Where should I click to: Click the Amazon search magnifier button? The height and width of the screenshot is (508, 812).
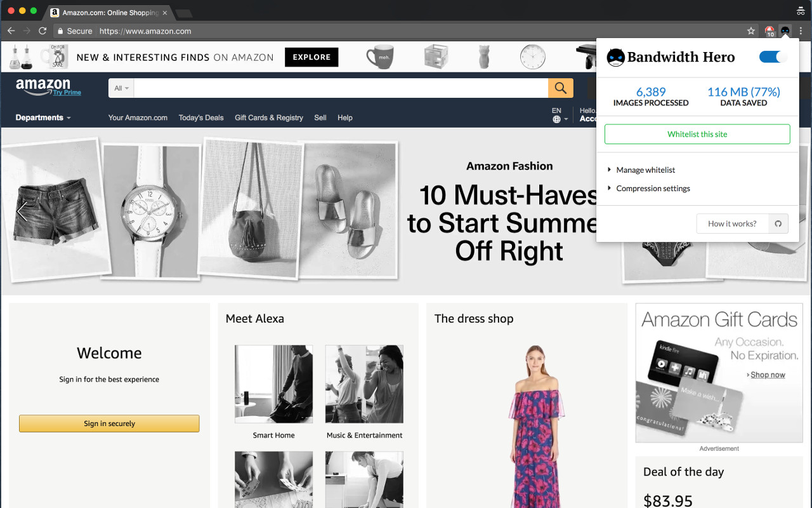pyautogui.click(x=561, y=88)
